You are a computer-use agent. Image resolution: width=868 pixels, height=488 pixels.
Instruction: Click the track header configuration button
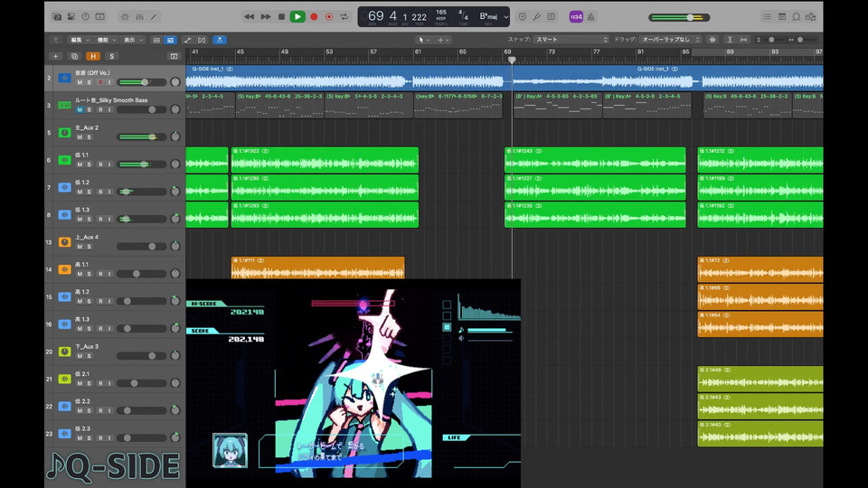click(x=174, y=56)
